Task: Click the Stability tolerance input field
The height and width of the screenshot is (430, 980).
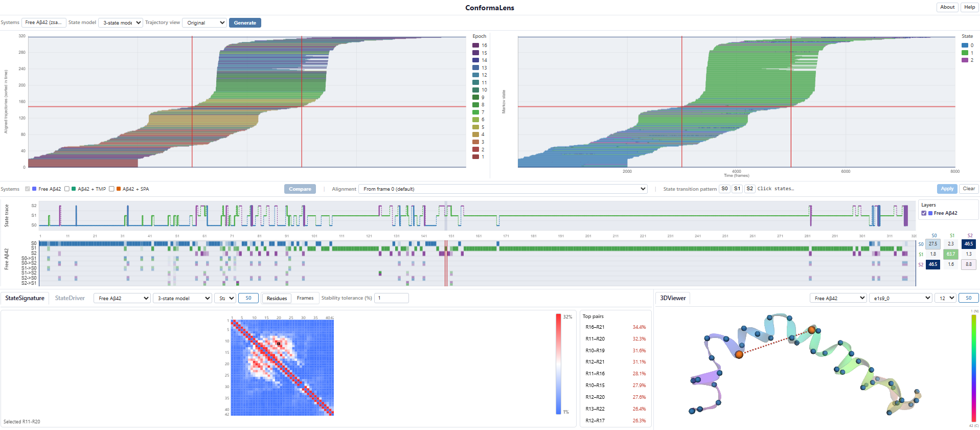Action: pos(392,298)
